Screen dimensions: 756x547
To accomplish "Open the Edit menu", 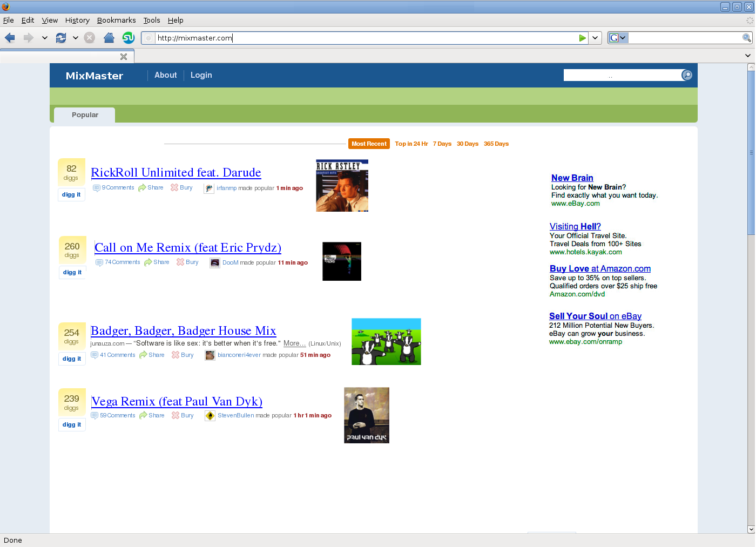I will click(28, 20).
